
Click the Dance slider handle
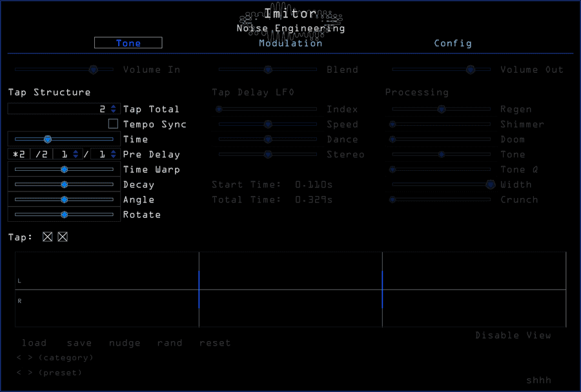coord(268,139)
